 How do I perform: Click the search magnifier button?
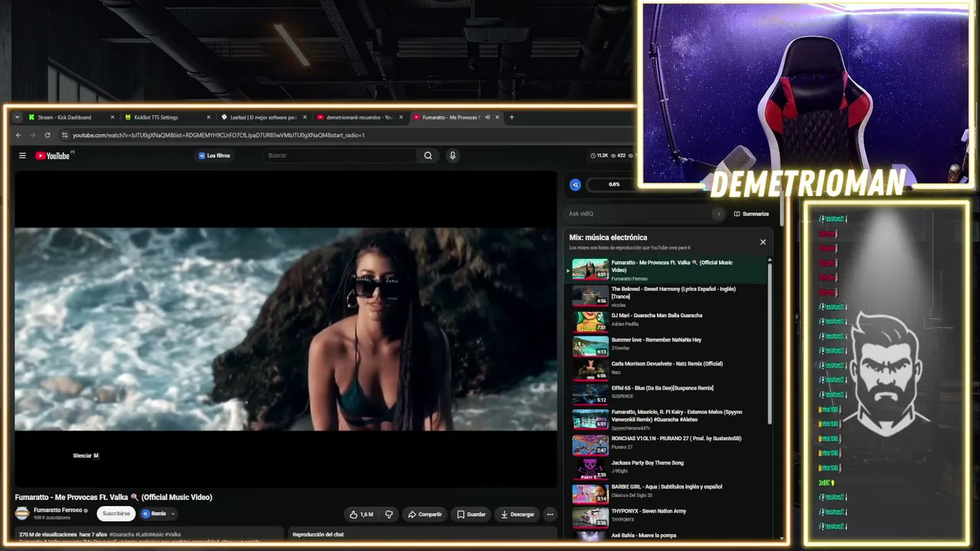pos(428,155)
